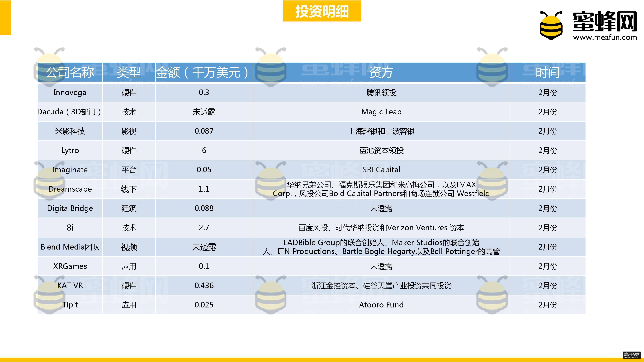This screenshot has height=362, width=644.
Task: Click the 上海越银和宁波容银 investor cell
Action: 381,131
